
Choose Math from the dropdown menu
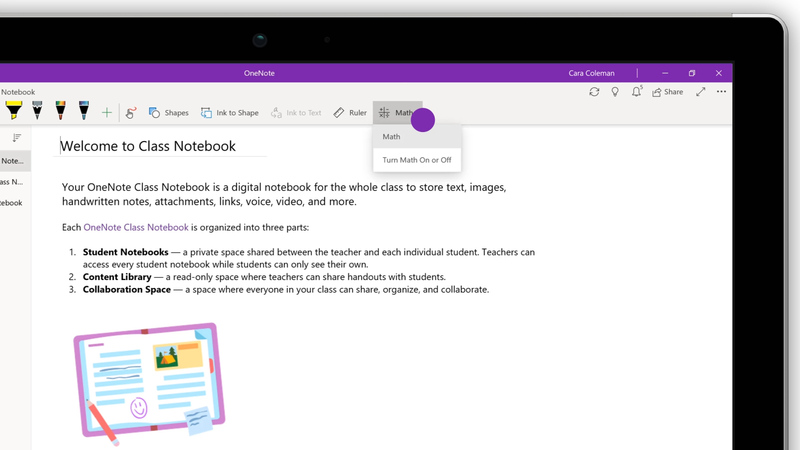tap(392, 137)
